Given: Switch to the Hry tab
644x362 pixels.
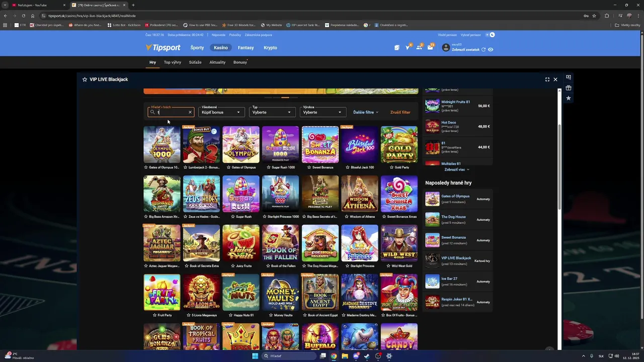Looking at the screenshot, I should (152, 62).
